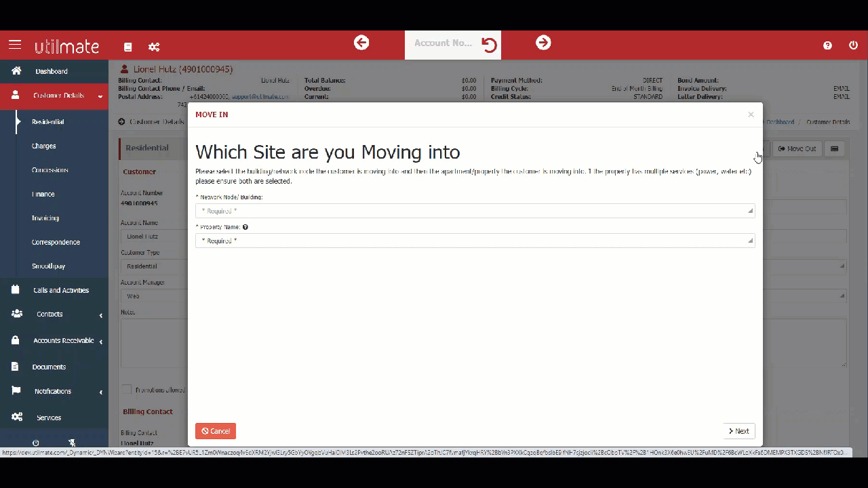Click the Property Name help tooltip icon
The height and width of the screenshot is (488, 868).
(x=245, y=227)
